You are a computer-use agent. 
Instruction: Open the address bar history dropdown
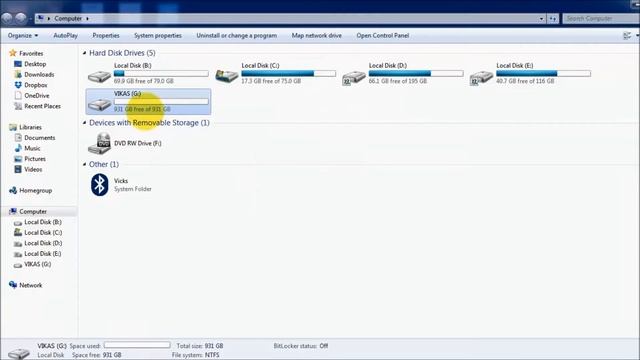(541, 18)
